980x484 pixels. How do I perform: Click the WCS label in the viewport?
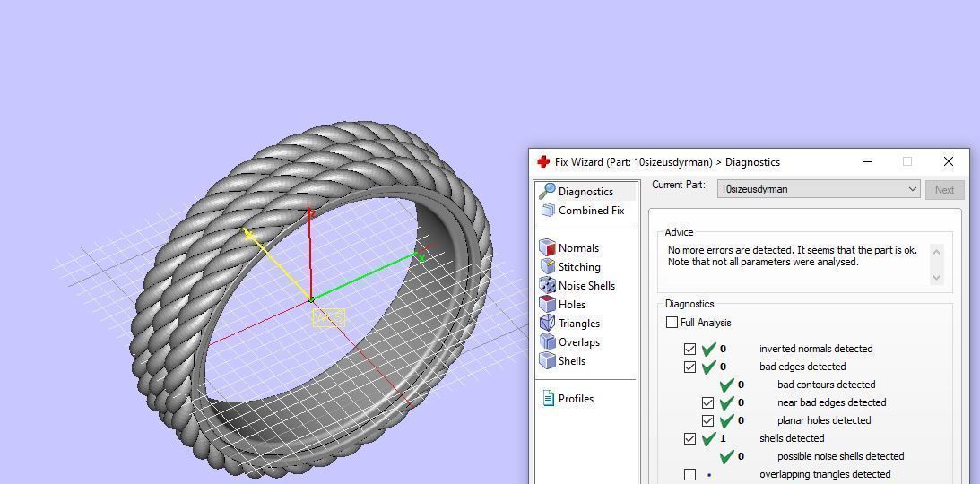click(328, 318)
